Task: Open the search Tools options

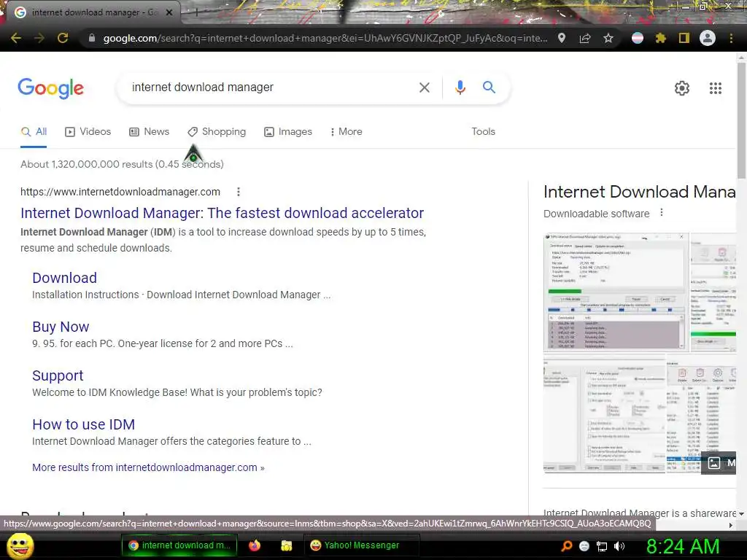Action: (x=483, y=132)
